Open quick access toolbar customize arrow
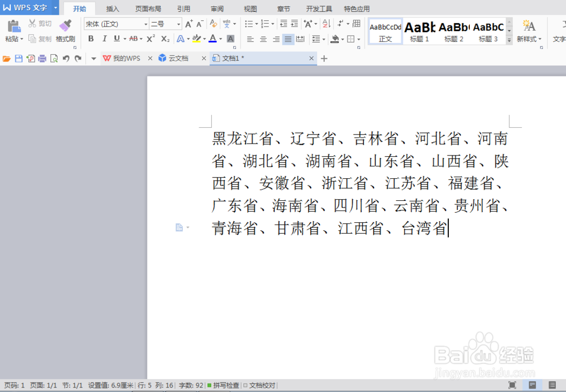The width and height of the screenshot is (566, 392). pos(93,58)
